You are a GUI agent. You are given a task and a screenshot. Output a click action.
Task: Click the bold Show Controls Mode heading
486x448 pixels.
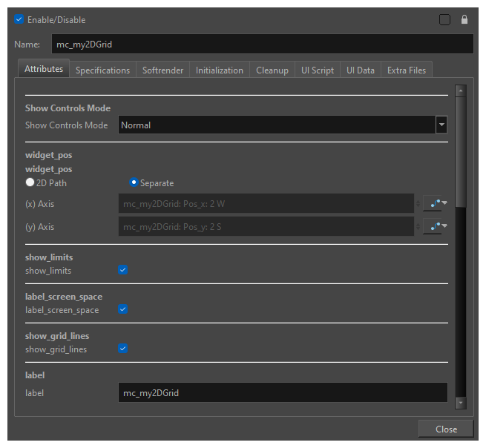click(x=68, y=108)
